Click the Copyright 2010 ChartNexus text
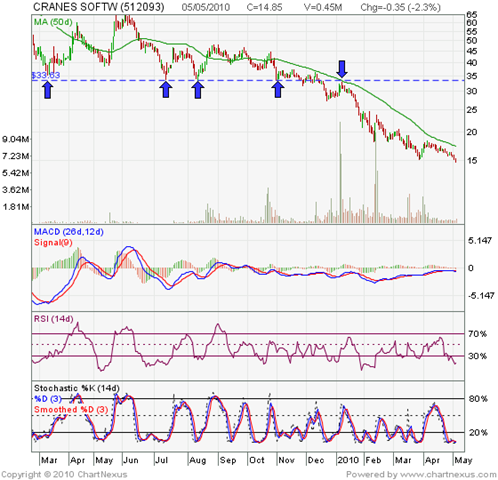This screenshot has height=480, width=498. point(64,474)
